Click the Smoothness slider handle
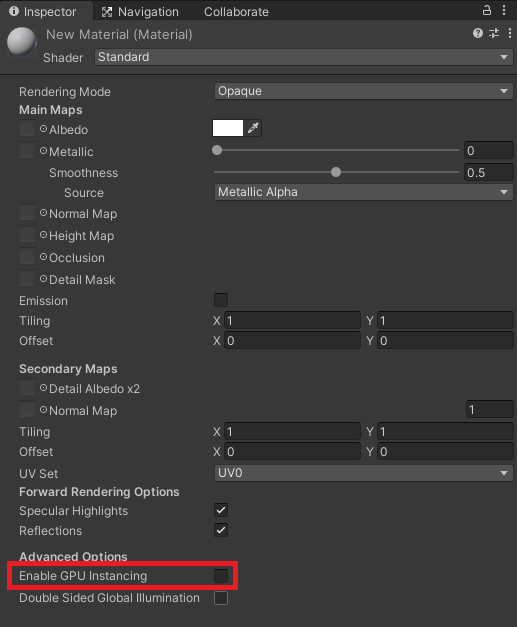Screen dimensions: 517x627 coord(336,172)
